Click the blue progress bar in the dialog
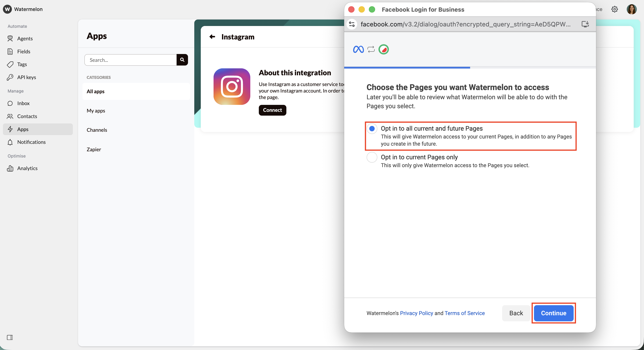Screen dimensions: 644x350 407,67
